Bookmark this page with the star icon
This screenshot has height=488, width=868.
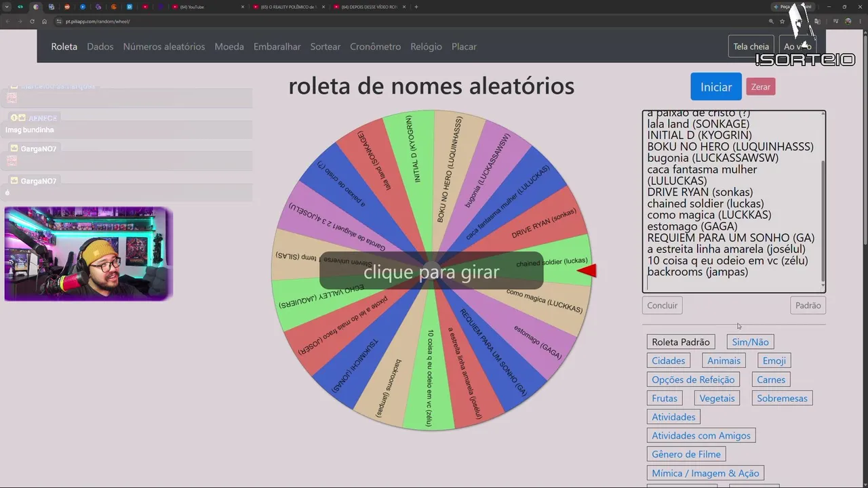coord(782,22)
